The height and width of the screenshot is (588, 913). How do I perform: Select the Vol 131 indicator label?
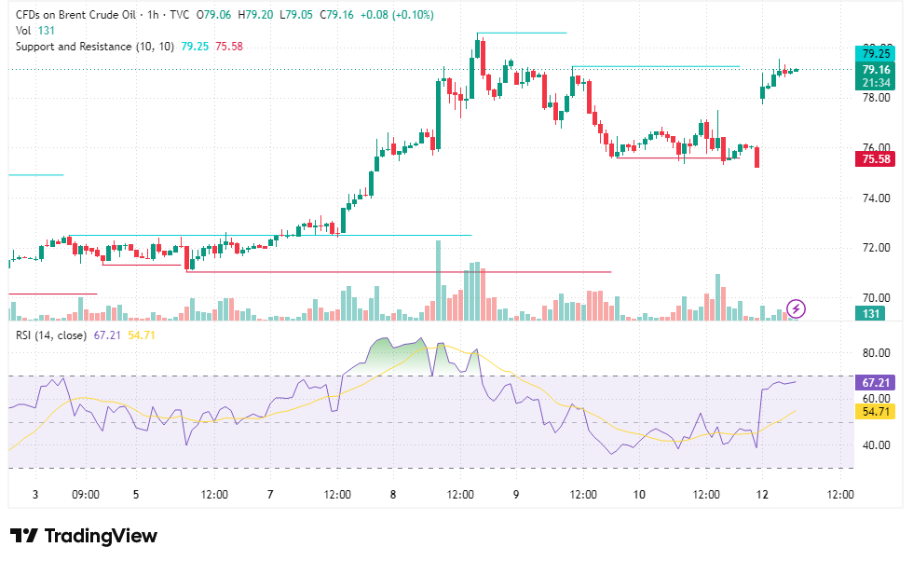point(35,31)
